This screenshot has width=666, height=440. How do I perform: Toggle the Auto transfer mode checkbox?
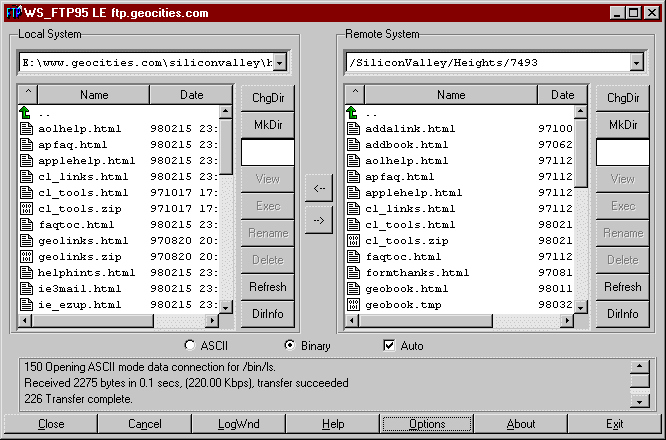(x=389, y=345)
